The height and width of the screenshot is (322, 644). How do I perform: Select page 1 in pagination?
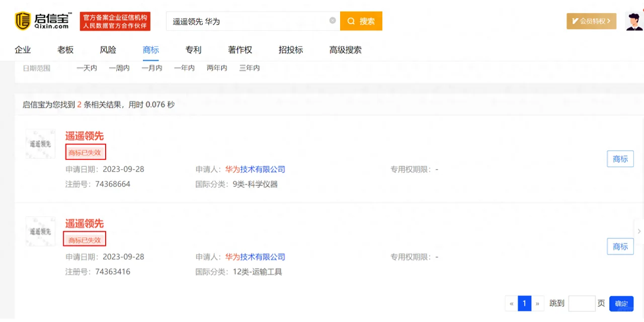coord(524,303)
